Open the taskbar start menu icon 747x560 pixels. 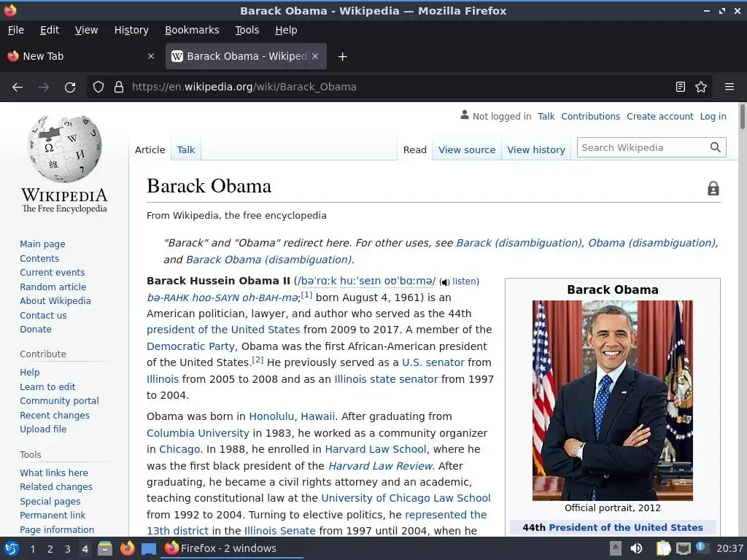point(12,548)
